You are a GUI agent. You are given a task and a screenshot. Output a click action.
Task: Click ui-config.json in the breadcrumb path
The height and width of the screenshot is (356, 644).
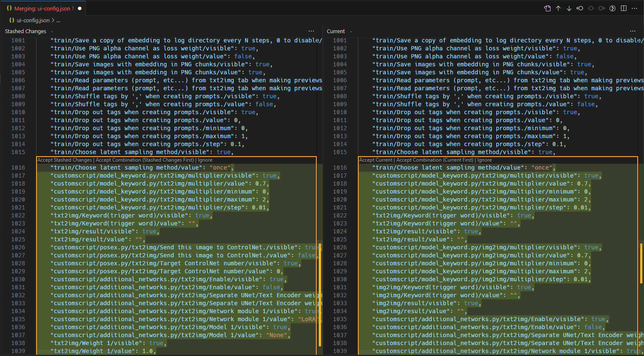[34, 20]
